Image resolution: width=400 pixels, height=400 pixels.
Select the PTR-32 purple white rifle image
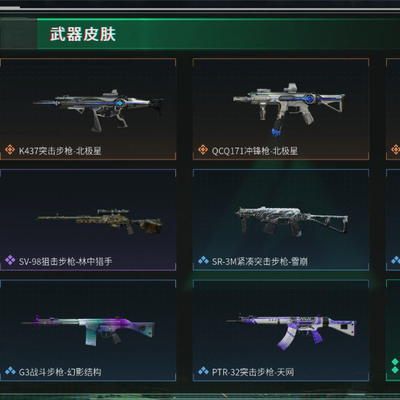(x=291, y=331)
